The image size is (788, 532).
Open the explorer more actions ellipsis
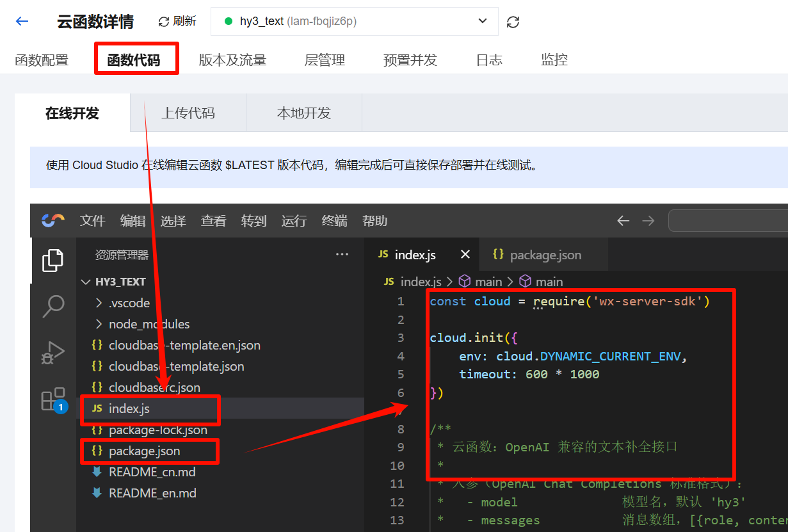pos(342,255)
